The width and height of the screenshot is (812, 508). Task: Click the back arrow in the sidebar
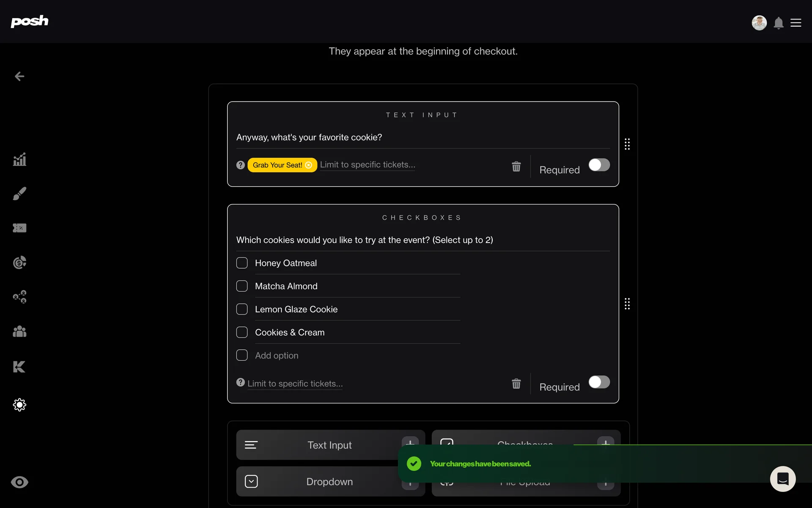coord(19,76)
